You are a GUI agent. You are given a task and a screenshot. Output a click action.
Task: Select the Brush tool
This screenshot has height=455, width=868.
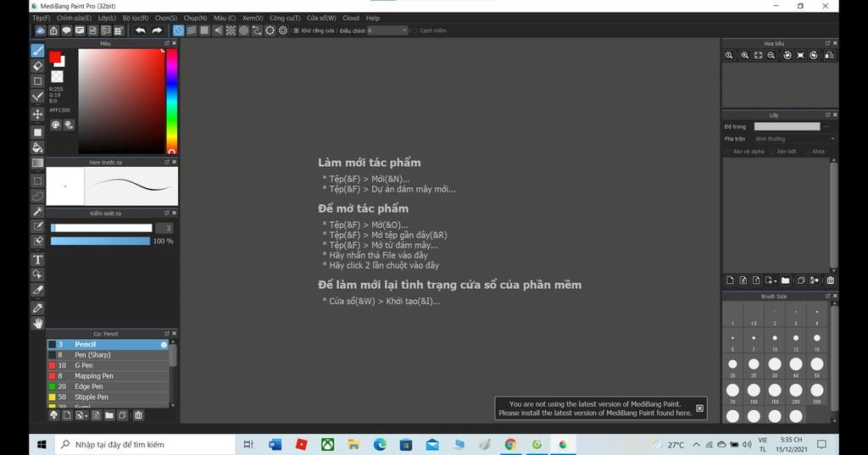[37, 51]
